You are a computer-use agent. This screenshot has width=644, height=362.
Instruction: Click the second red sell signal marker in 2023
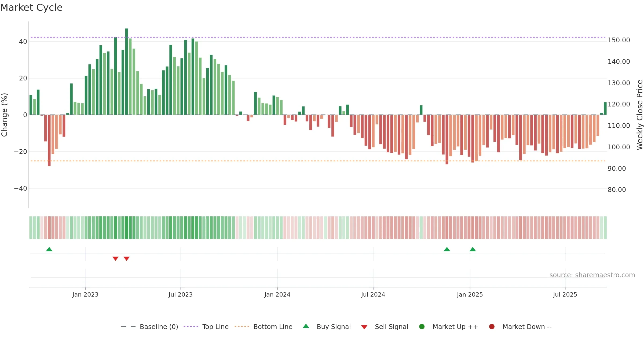click(127, 258)
